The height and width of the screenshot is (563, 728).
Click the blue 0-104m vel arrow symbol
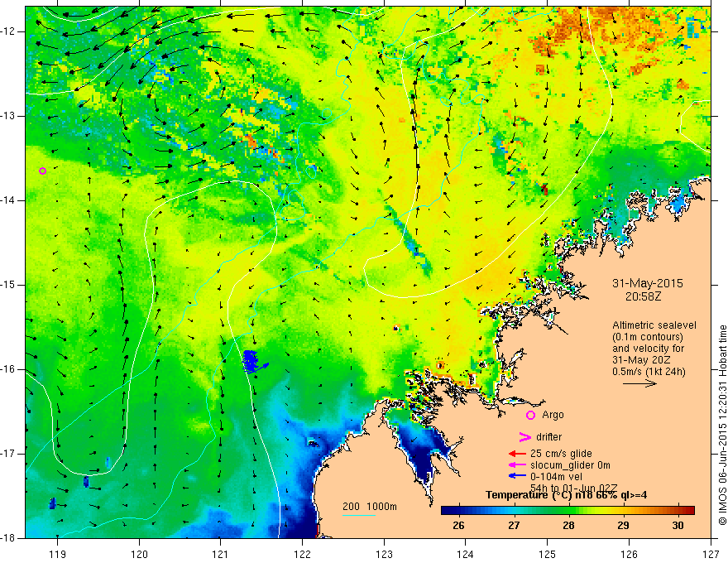coord(517,476)
